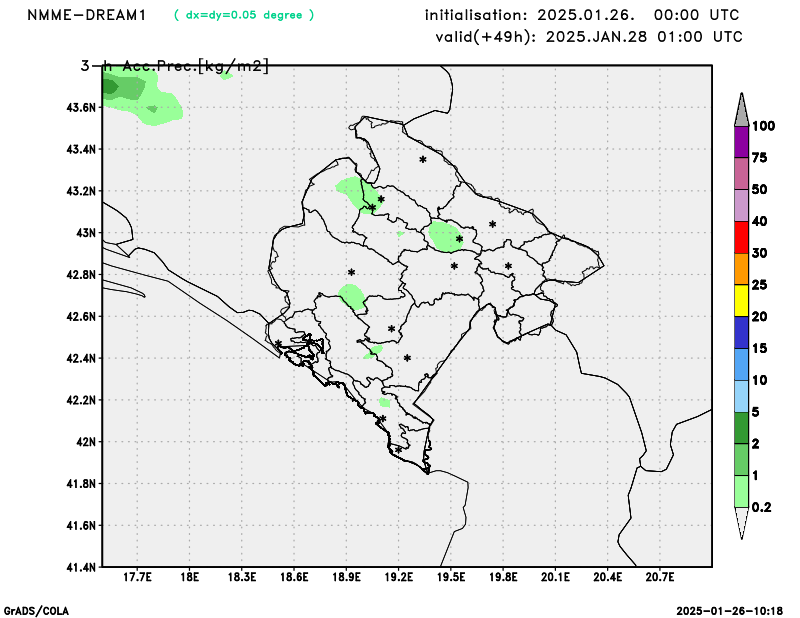The height and width of the screenshot is (618, 800).
Task: Select the '43N' latitude label
Action: [x=86, y=233]
